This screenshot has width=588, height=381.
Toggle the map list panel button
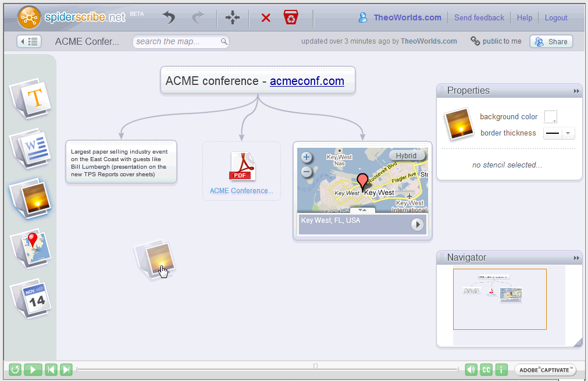[29, 41]
